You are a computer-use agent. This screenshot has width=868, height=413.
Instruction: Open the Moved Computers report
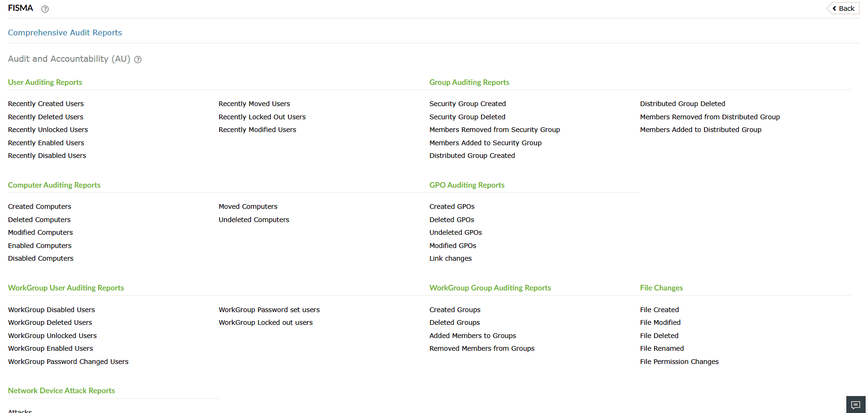point(248,206)
